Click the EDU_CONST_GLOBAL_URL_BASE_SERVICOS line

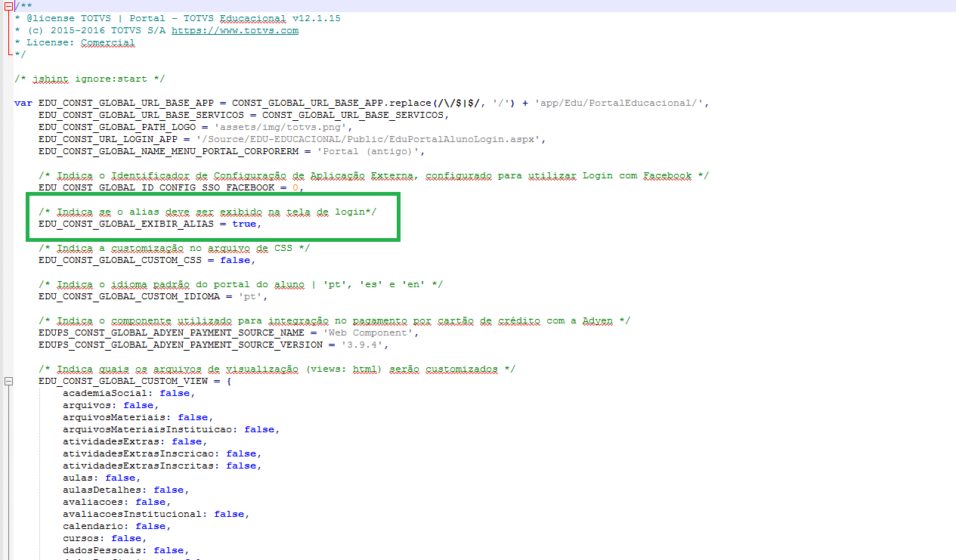pos(244,116)
